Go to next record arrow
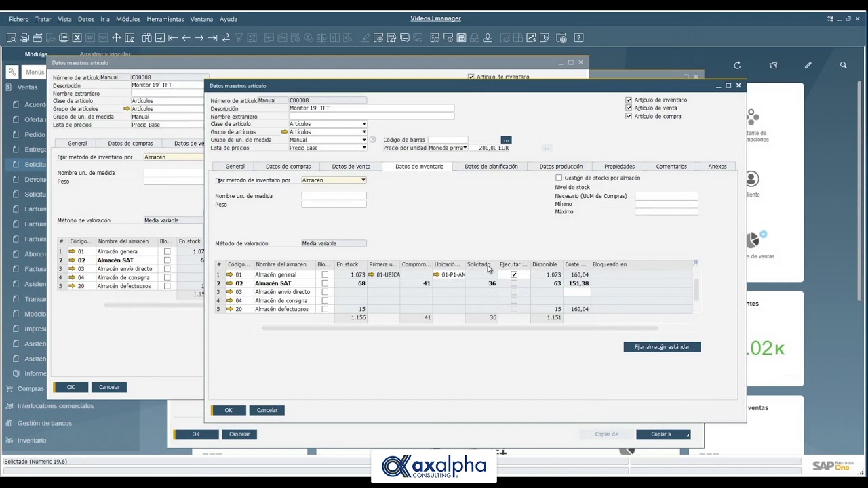This screenshot has height=488, width=868. (x=199, y=38)
